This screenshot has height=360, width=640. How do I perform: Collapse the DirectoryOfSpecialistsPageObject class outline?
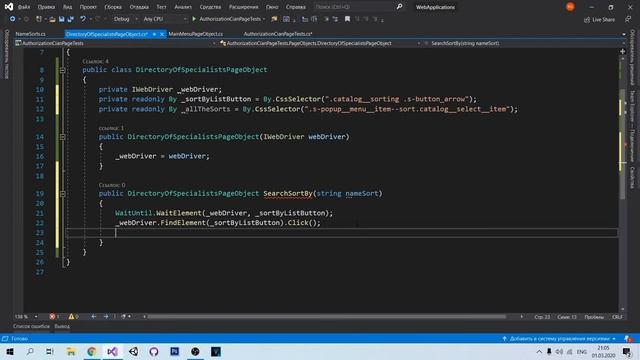coord(62,70)
